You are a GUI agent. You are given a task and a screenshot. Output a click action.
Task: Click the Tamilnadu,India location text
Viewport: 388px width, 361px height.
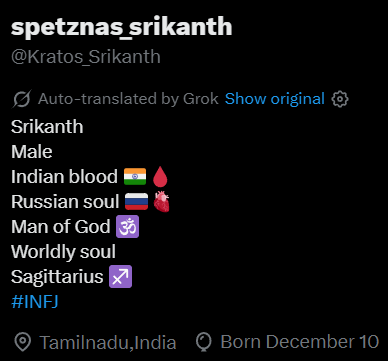[x=108, y=342]
